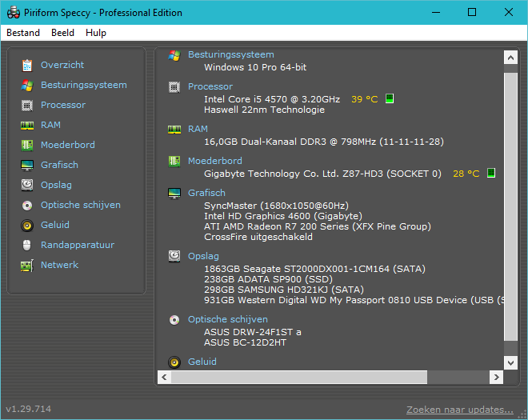Select the RAM memory icon in sidebar
528x420 pixels.
tap(27, 125)
